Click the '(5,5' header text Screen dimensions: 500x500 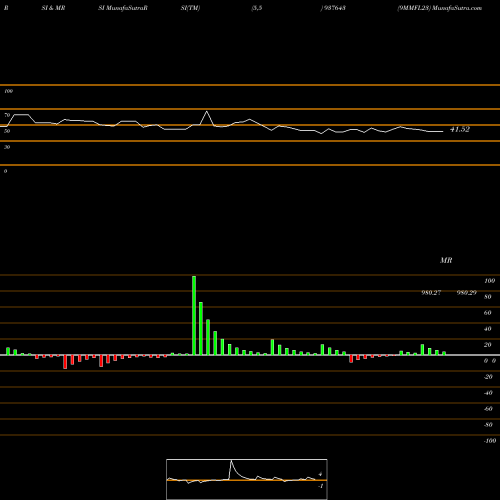tap(257, 8)
